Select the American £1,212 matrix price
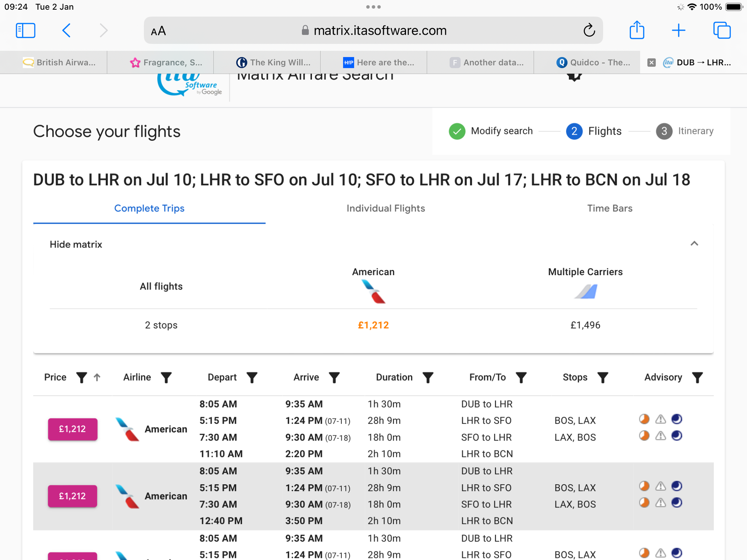This screenshot has height=560, width=747. point(373,325)
